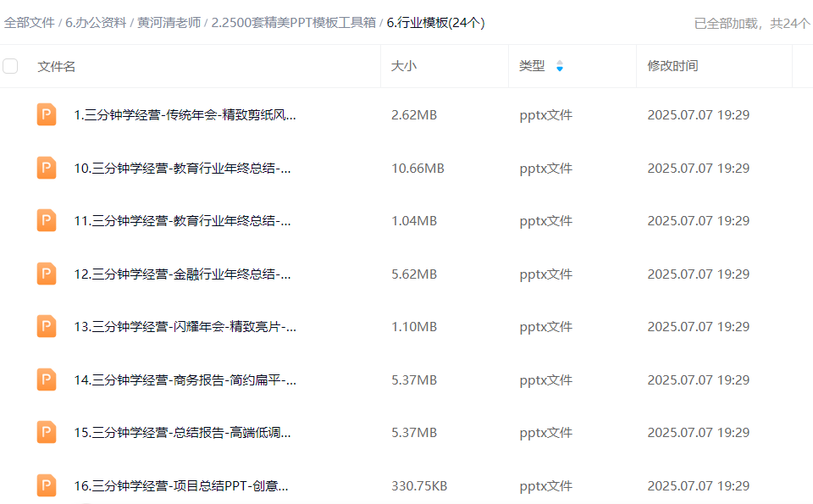Click the PPT icon of file 11 (1.04MB)

(47, 220)
